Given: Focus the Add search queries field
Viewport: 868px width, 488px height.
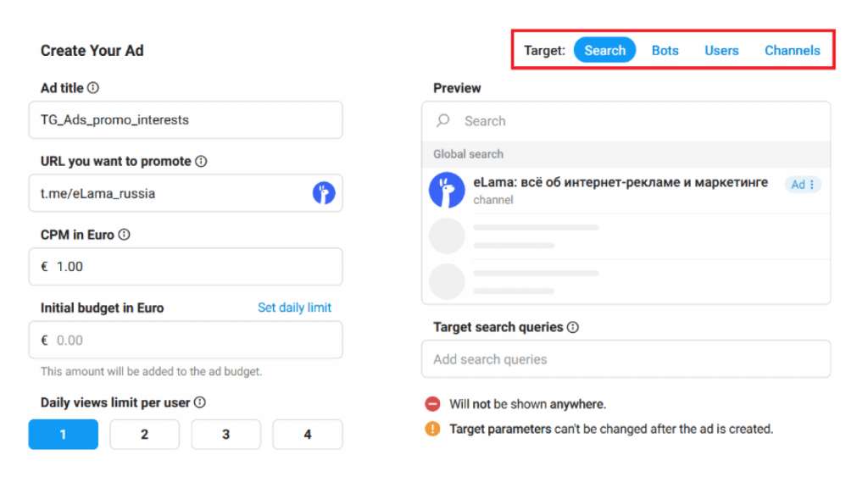Looking at the screenshot, I should (x=626, y=359).
